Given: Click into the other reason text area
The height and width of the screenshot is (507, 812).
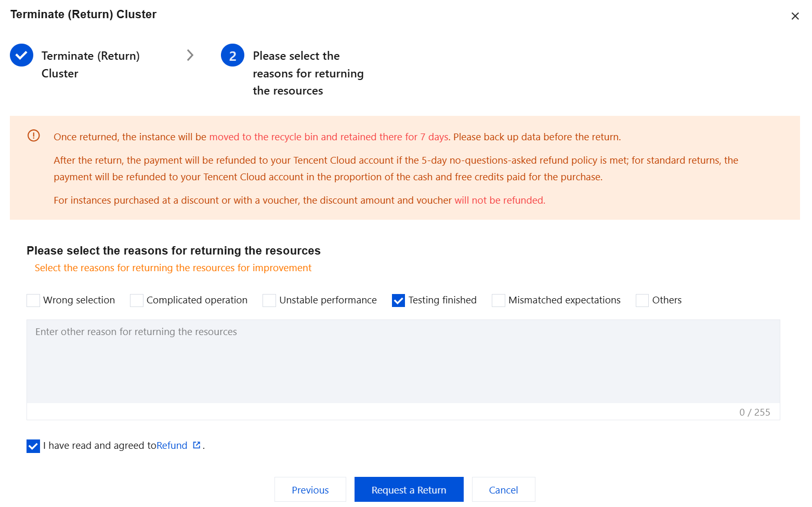Looking at the screenshot, I should (x=403, y=362).
